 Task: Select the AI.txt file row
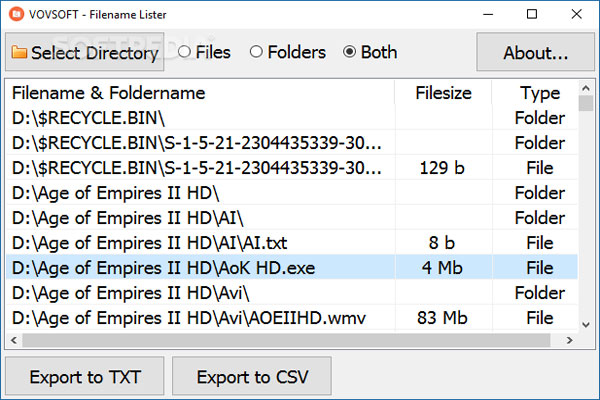(200, 243)
